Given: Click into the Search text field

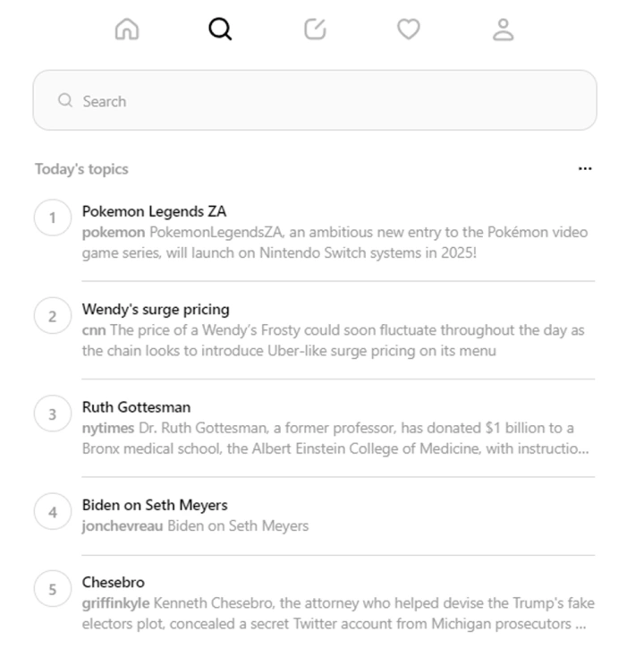Looking at the screenshot, I should point(331,101).
